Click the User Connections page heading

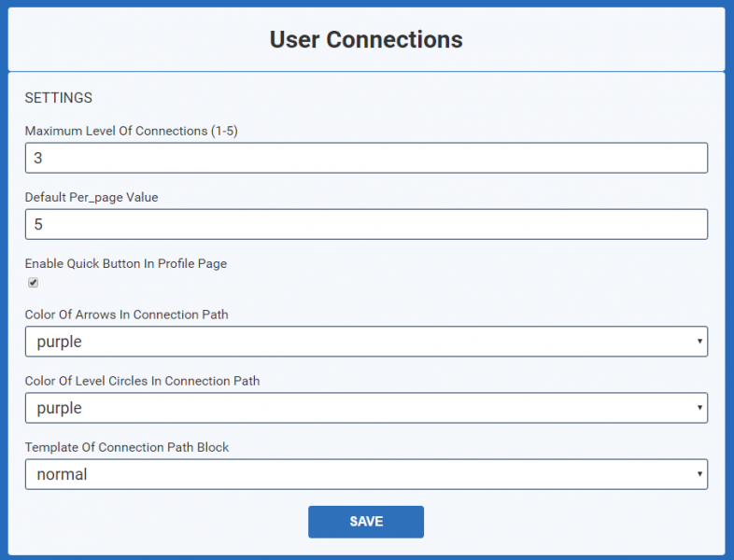click(366, 39)
